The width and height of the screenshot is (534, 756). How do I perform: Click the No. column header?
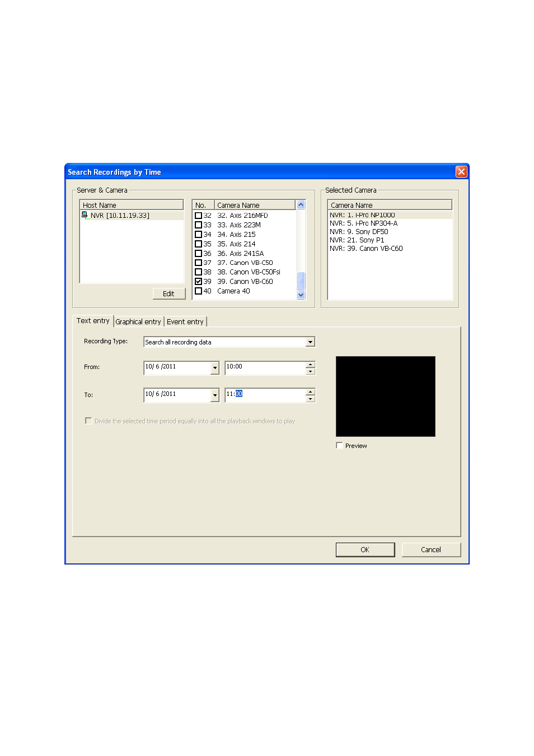tap(204, 205)
